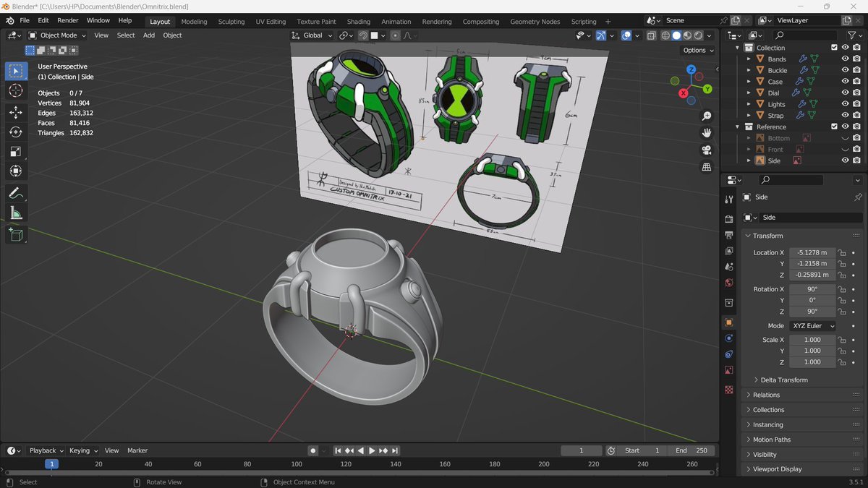This screenshot has height=488, width=868.
Task: Collapse the Transform panel
Action: click(x=803, y=236)
